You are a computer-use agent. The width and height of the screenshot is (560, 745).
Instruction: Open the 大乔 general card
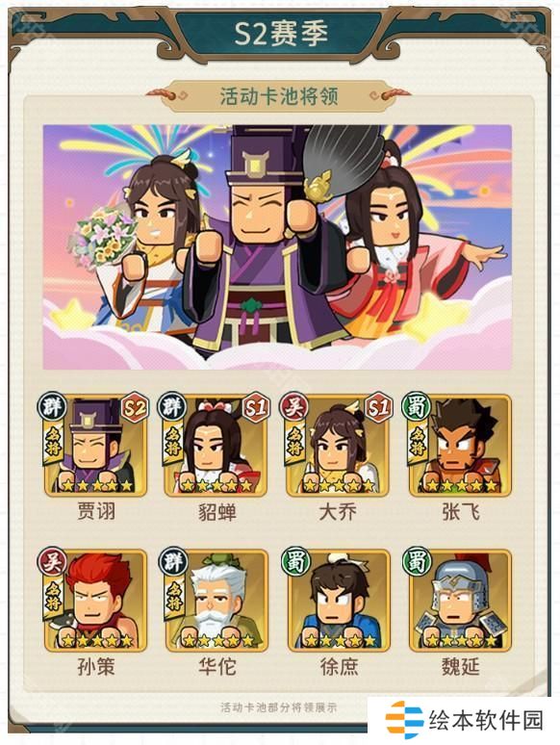pyautogui.click(x=338, y=446)
